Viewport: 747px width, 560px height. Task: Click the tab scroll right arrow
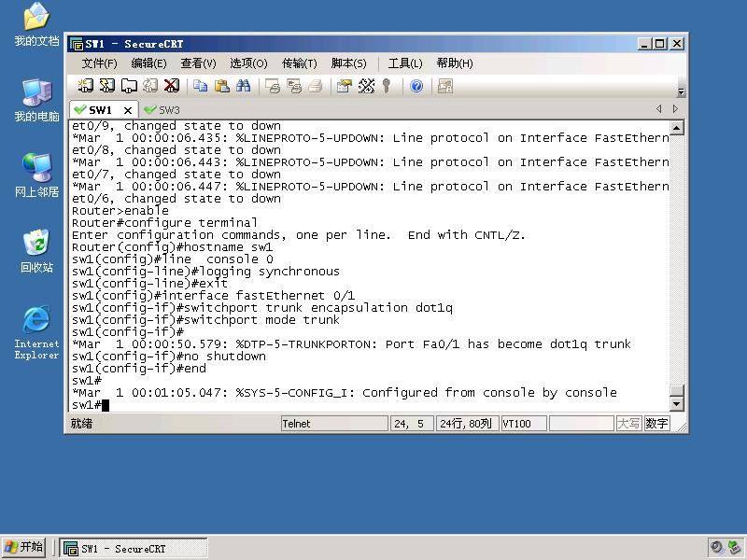point(675,109)
